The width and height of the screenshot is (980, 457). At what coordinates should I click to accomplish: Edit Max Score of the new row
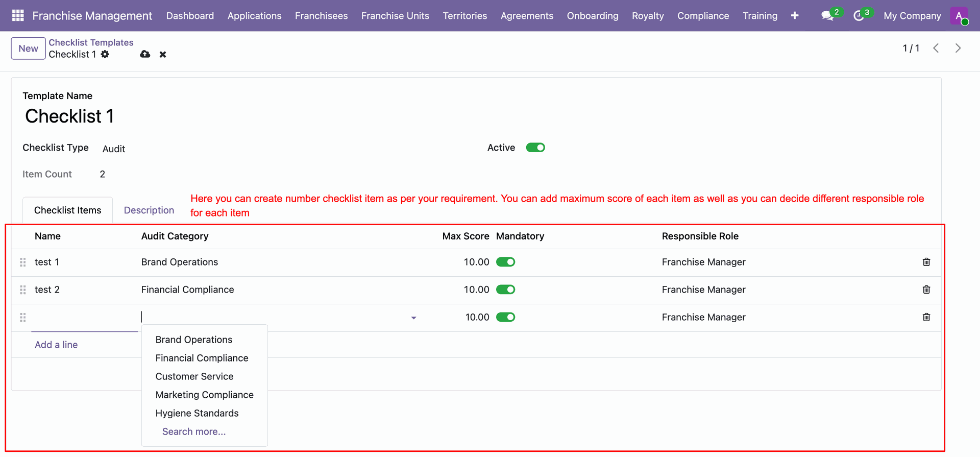(x=477, y=317)
